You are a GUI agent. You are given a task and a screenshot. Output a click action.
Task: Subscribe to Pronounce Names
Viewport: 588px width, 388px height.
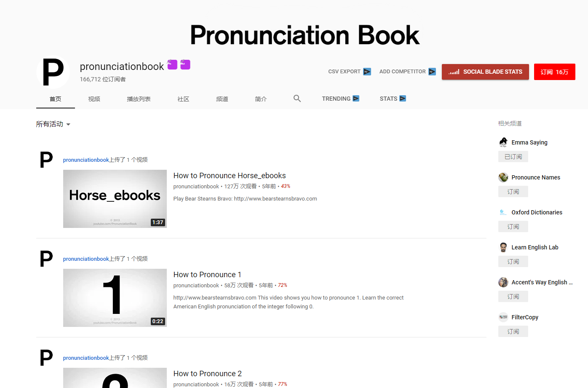pyautogui.click(x=513, y=192)
